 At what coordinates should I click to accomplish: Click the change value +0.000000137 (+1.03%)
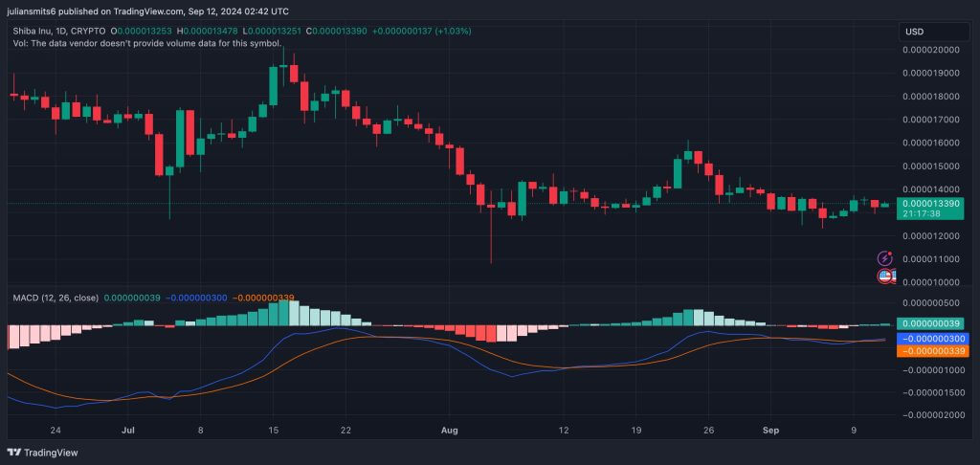422,31
